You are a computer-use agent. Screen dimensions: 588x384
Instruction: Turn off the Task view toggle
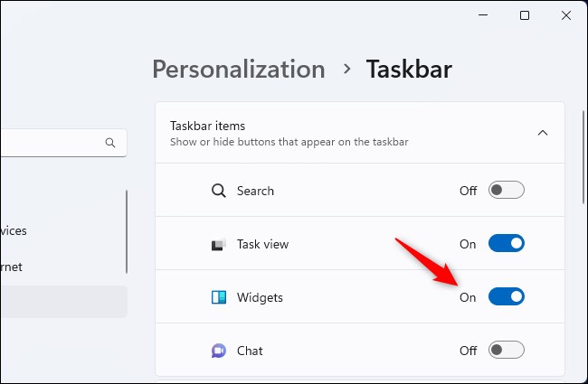click(x=507, y=244)
